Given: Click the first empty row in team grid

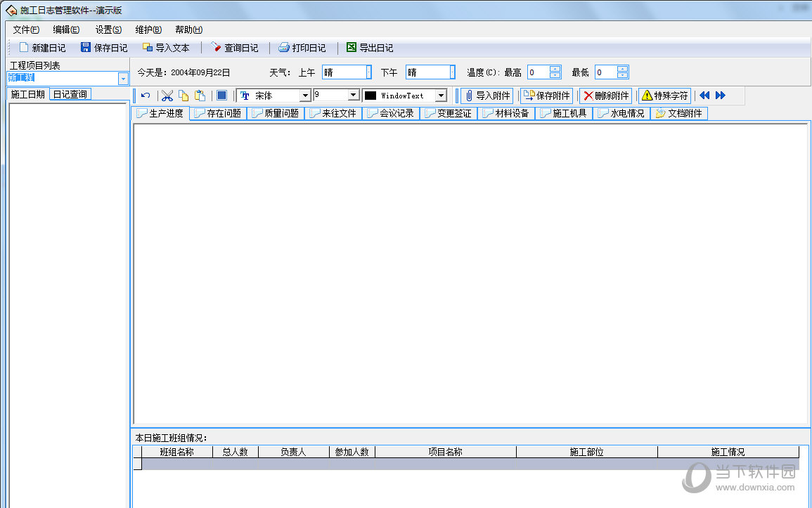Looking at the screenshot, I should tap(470, 464).
